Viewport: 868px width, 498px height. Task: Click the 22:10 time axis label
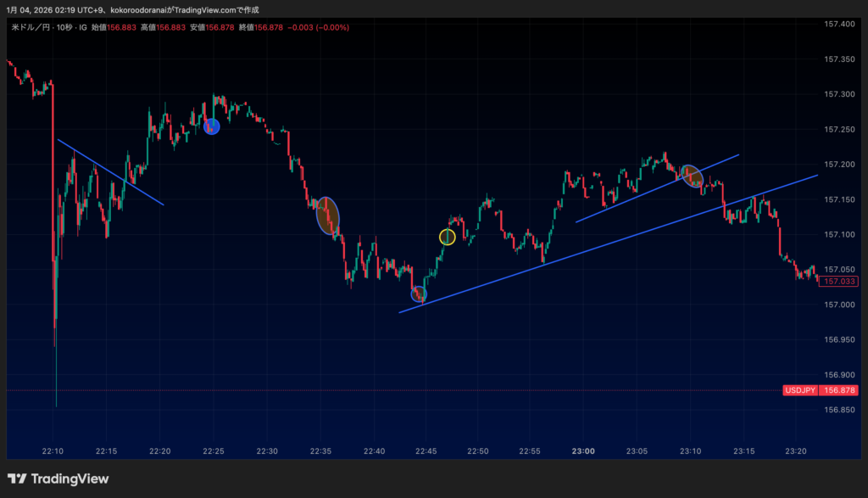tap(53, 450)
